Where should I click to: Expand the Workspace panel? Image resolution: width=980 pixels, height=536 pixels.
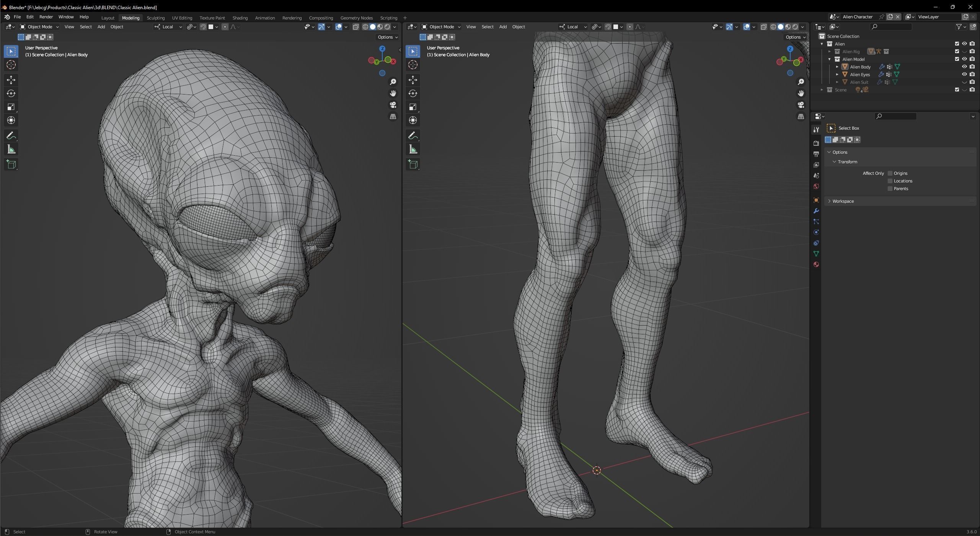[900, 201]
